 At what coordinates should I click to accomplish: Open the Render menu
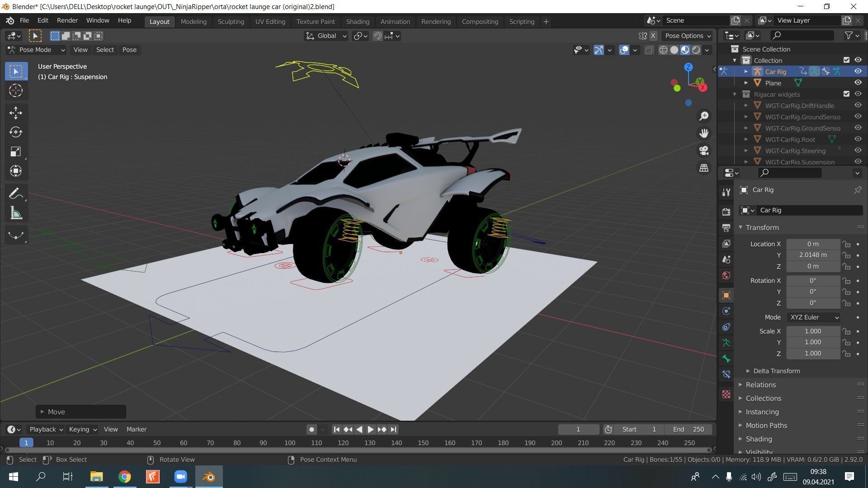[x=67, y=21]
